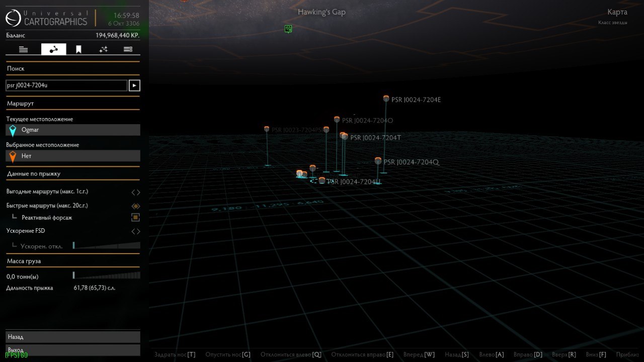644x362 pixels.
Task: Click the PSR J0024-7204E label text
Action: pyautogui.click(x=416, y=100)
